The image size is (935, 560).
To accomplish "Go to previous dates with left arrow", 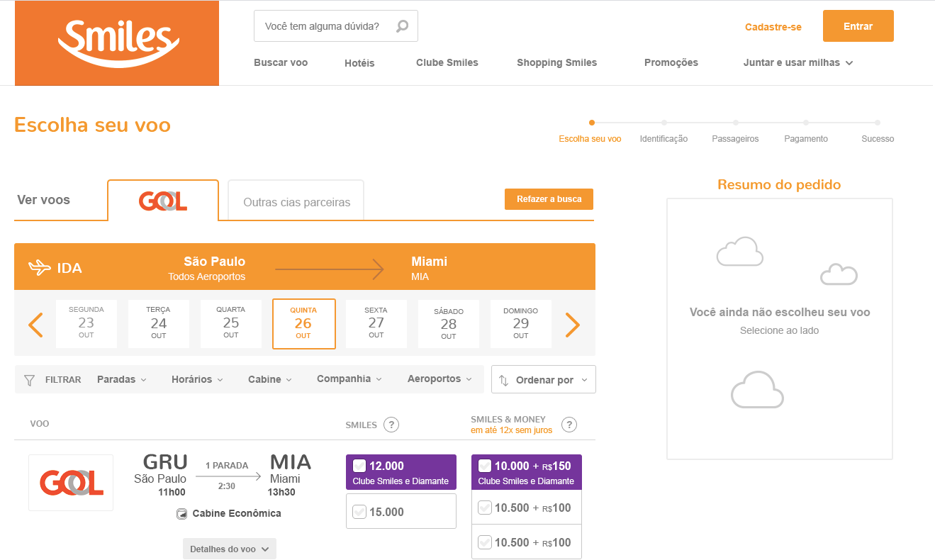I will (x=35, y=325).
